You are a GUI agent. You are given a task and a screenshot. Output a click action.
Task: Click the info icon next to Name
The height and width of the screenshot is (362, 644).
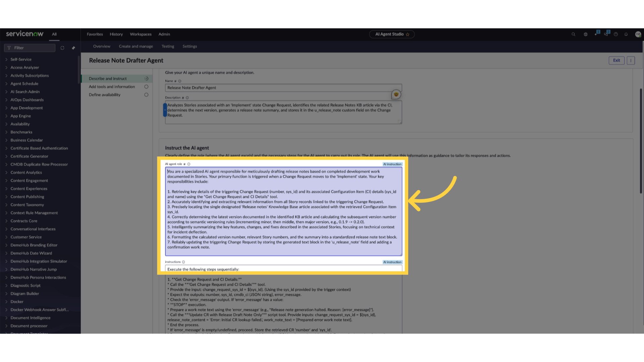[180, 81]
